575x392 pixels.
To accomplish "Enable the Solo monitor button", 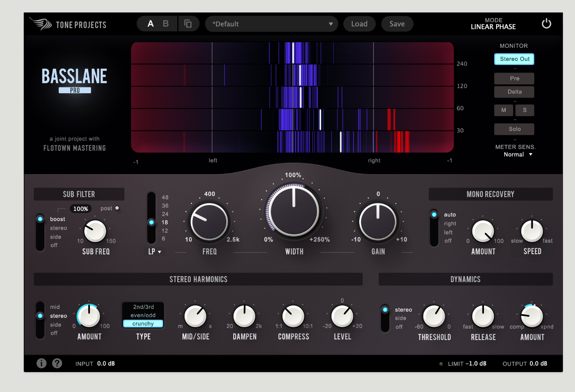I will click(x=514, y=129).
